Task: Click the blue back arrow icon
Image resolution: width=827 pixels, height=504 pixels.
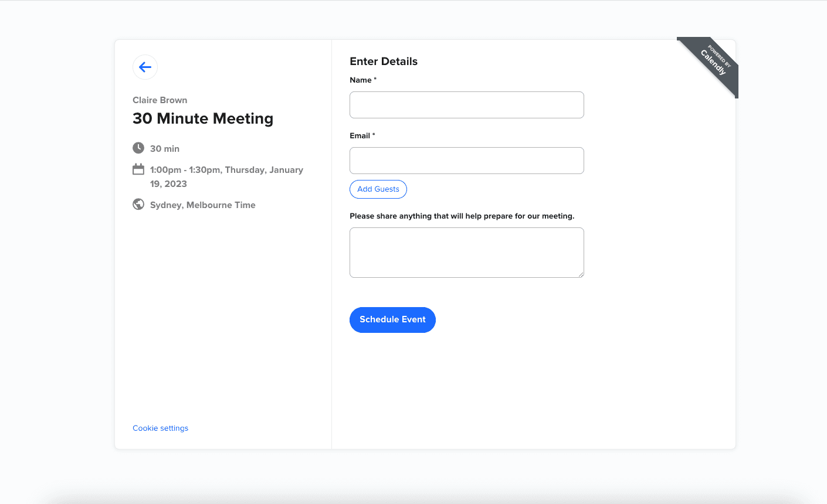Action: pos(145,67)
